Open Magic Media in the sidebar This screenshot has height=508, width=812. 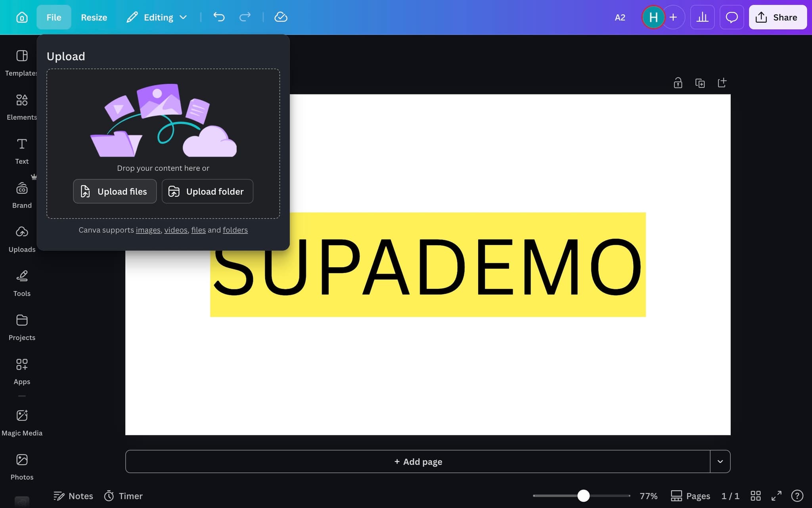click(x=22, y=423)
